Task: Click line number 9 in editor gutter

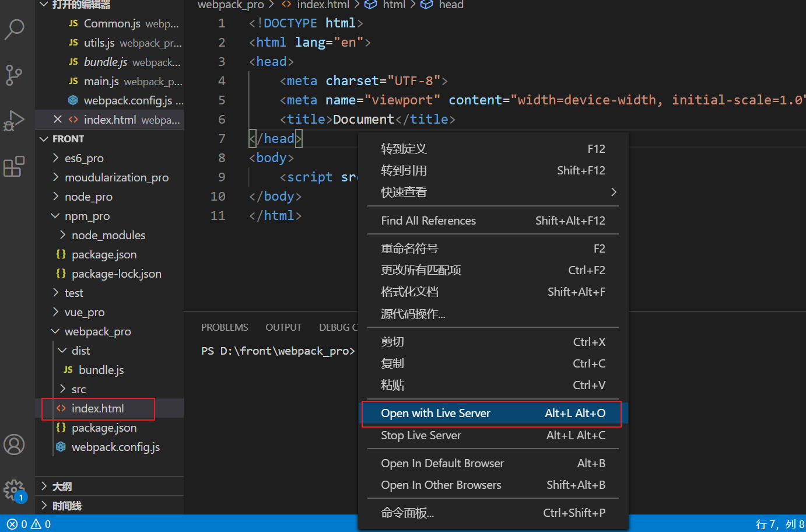Action: coord(222,177)
